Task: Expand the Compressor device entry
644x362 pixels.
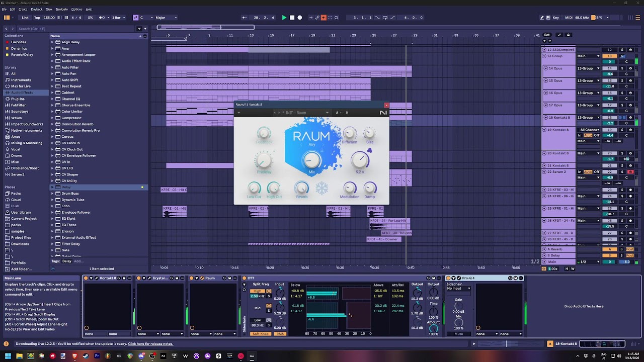Action: 52,118
